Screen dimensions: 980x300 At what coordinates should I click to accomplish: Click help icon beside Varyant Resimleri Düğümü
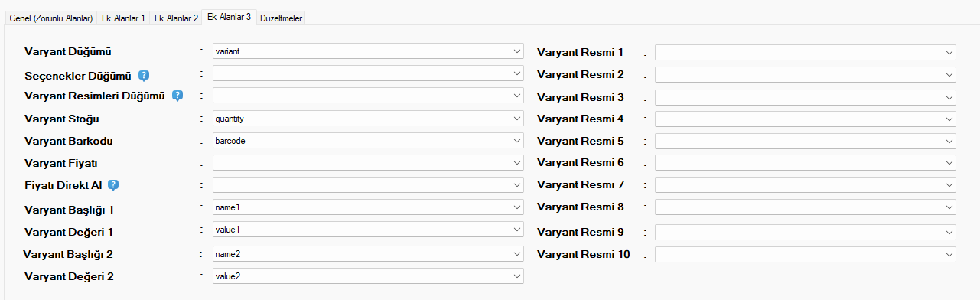pyautogui.click(x=177, y=96)
